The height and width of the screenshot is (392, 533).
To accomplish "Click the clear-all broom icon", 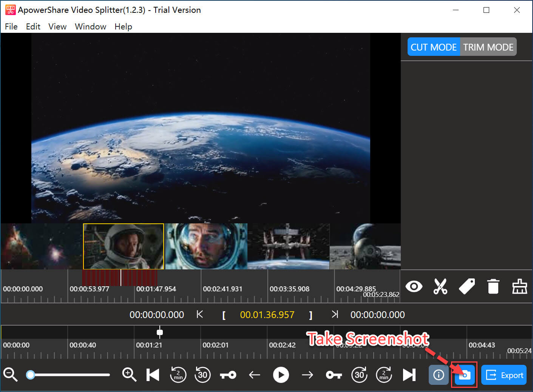I will [x=519, y=287].
